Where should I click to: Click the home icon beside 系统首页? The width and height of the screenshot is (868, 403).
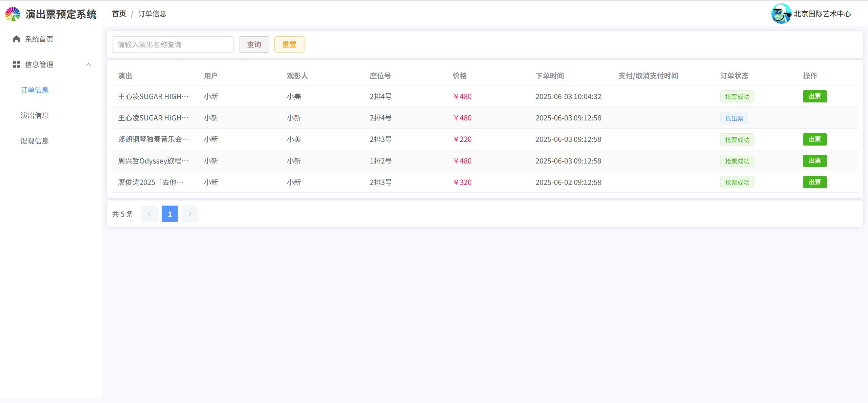tap(16, 39)
